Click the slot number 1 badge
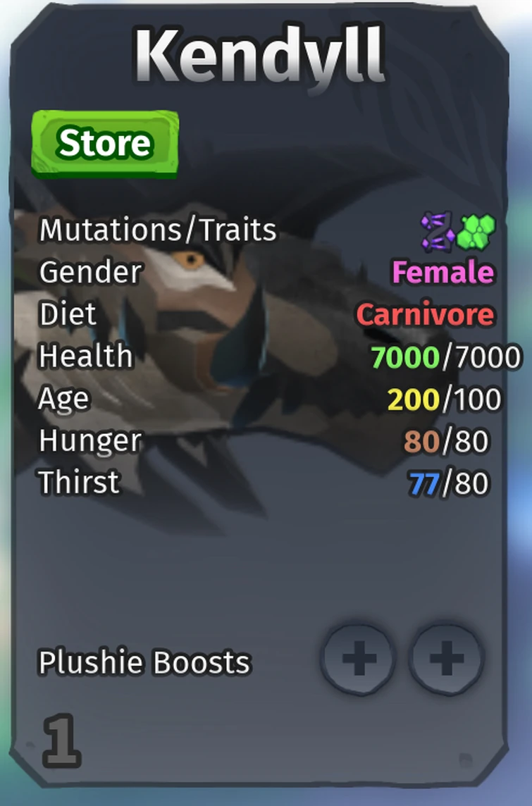The height and width of the screenshot is (806, 532). [62, 740]
